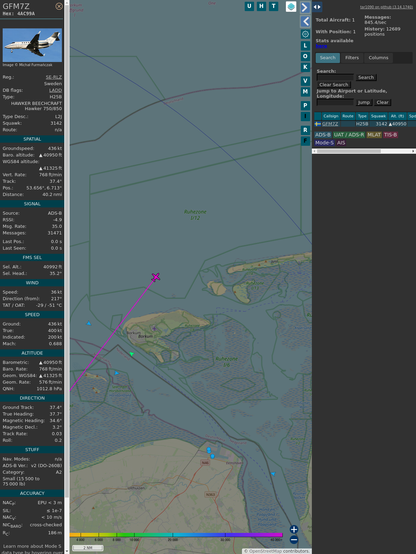Sort table by Route column header

(x=348, y=116)
